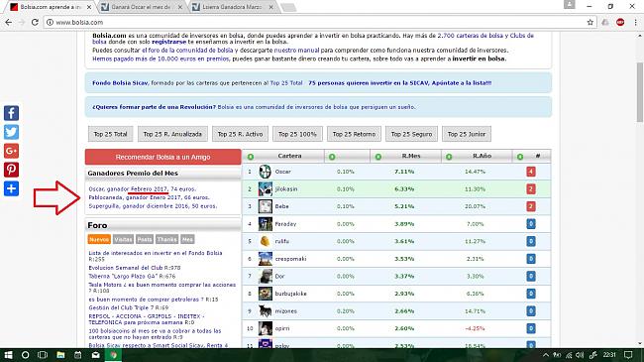Click Recomendar Bolsia a un Amigo
Image resolution: width=644 pixels, height=362 pixels.
[x=163, y=157]
